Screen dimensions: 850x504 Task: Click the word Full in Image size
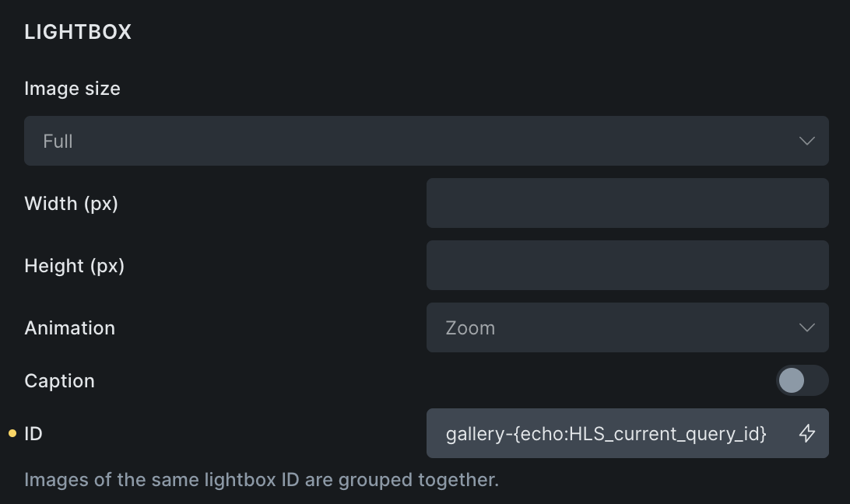(58, 142)
